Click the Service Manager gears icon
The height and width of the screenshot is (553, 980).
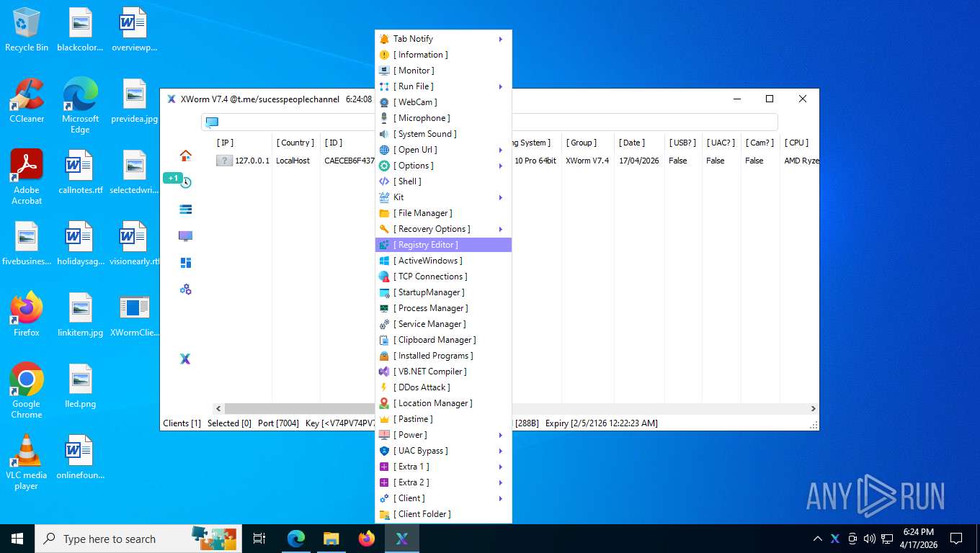point(384,324)
